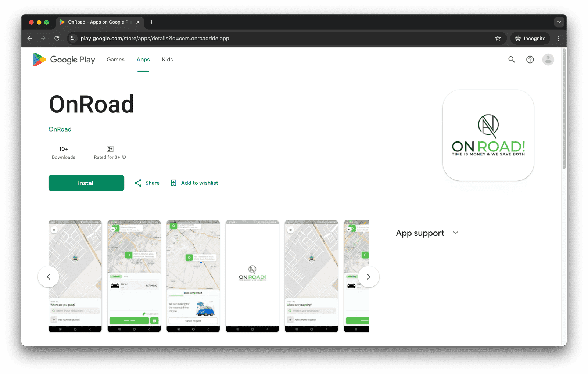This screenshot has height=374, width=588.
Task: Switch to the Games tab
Action: point(115,59)
